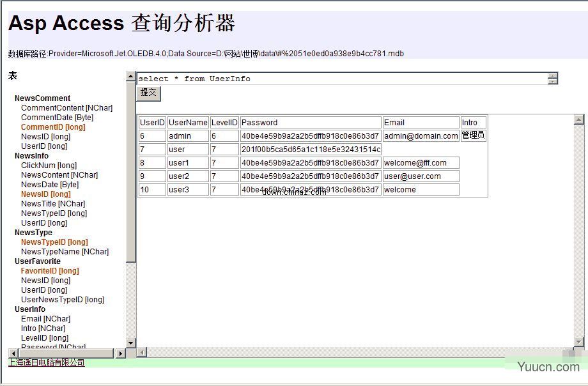Screen dimensions: 588x386
Task: Click the table list scroll-up arrow
Action: (130, 77)
